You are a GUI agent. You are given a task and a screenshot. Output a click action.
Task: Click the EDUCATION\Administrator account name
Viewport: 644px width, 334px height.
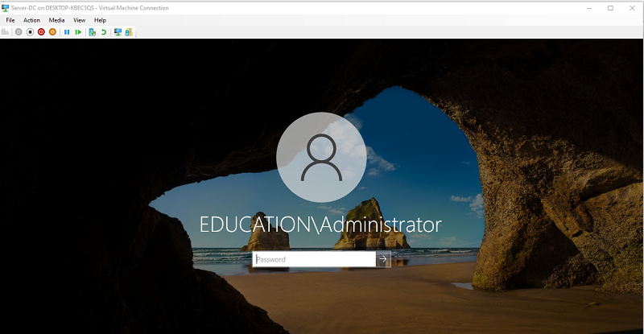320,225
